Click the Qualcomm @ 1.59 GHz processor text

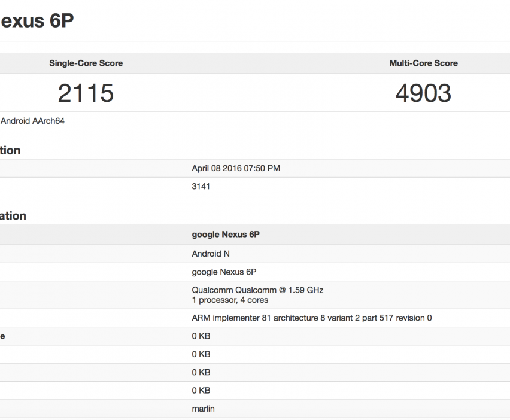[x=257, y=290]
